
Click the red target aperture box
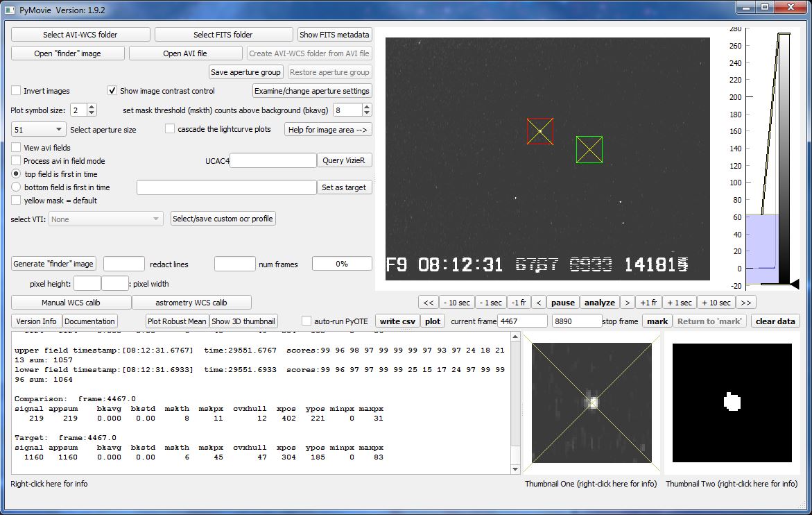(539, 131)
